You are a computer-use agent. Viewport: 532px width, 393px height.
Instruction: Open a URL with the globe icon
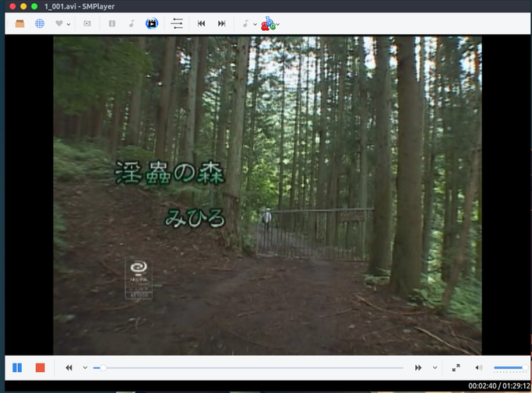coord(40,23)
